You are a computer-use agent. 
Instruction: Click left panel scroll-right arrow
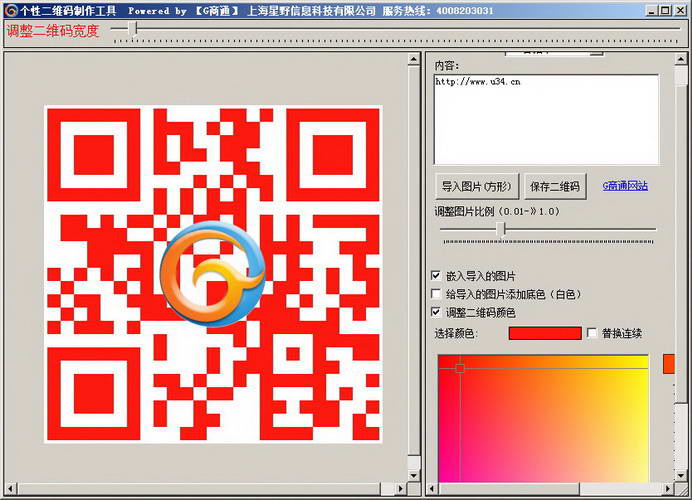tap(400, 489)
